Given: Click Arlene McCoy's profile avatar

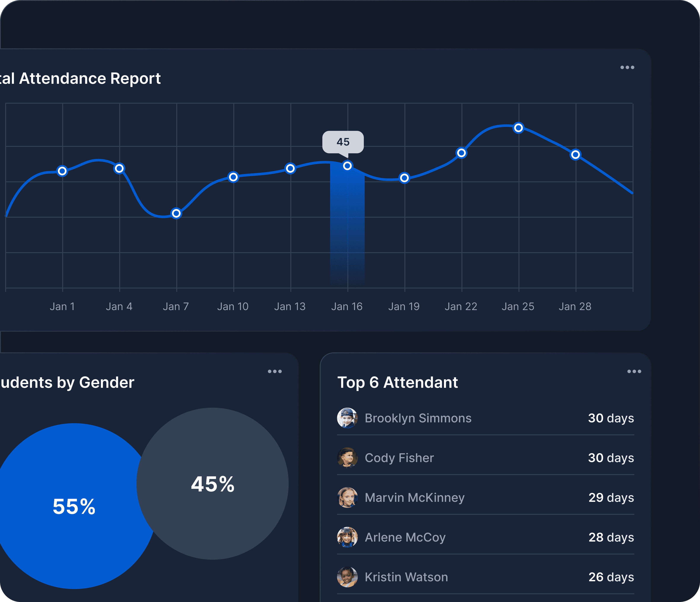Looking at the screenshot, I should (x=347, y=537).
